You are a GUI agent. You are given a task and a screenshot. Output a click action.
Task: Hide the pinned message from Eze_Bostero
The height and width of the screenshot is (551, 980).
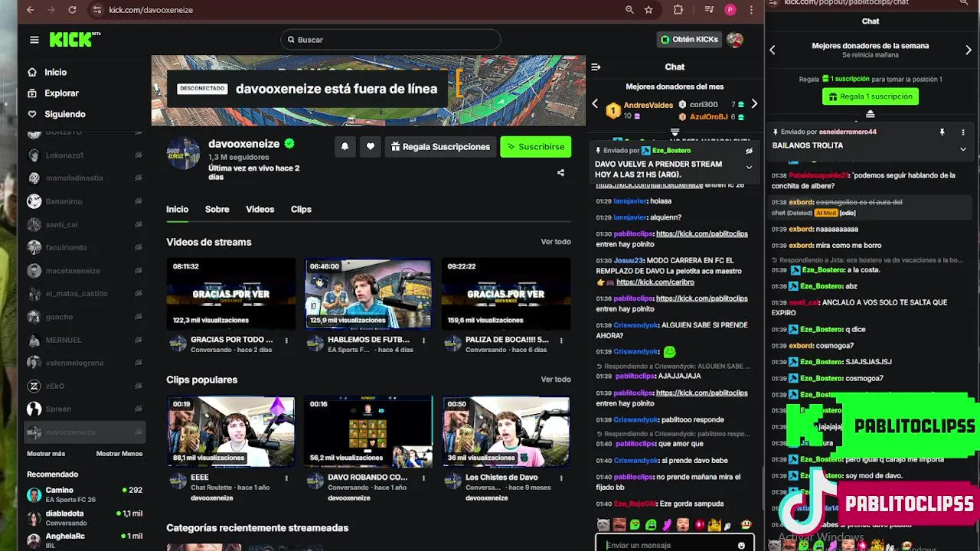point(749,151)
